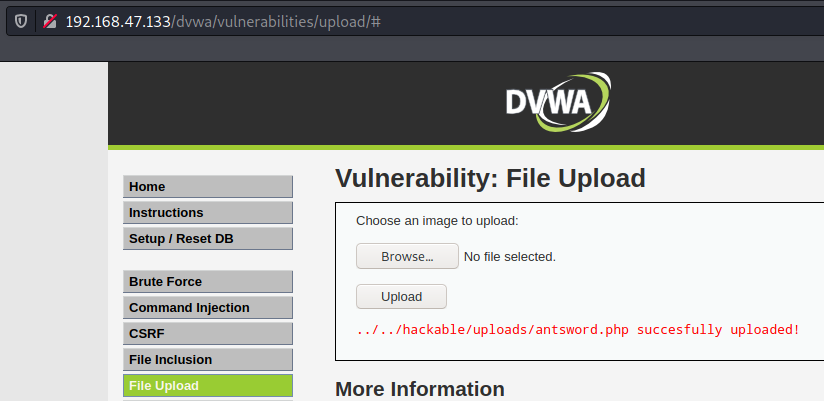Click the 'No file selected.' label
Screen dimensions: 824x401
point(509,257)
